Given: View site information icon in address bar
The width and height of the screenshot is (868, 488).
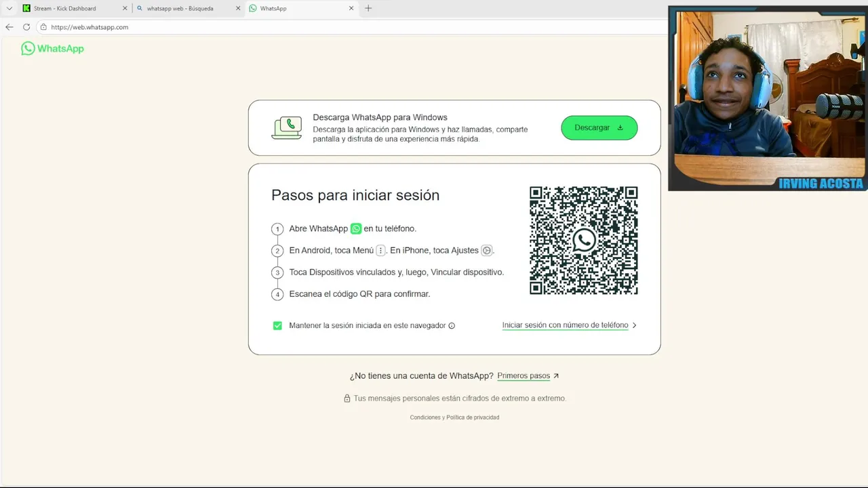Looking at the screenshot, I should pos(43,27).
